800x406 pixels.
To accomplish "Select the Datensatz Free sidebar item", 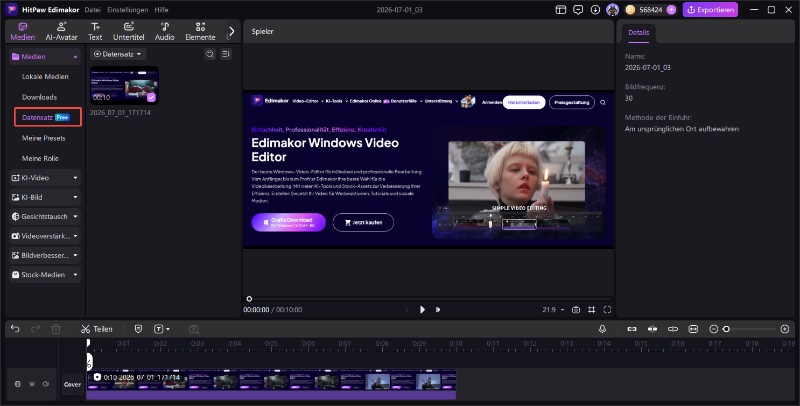I will click(x=48, y=117).
